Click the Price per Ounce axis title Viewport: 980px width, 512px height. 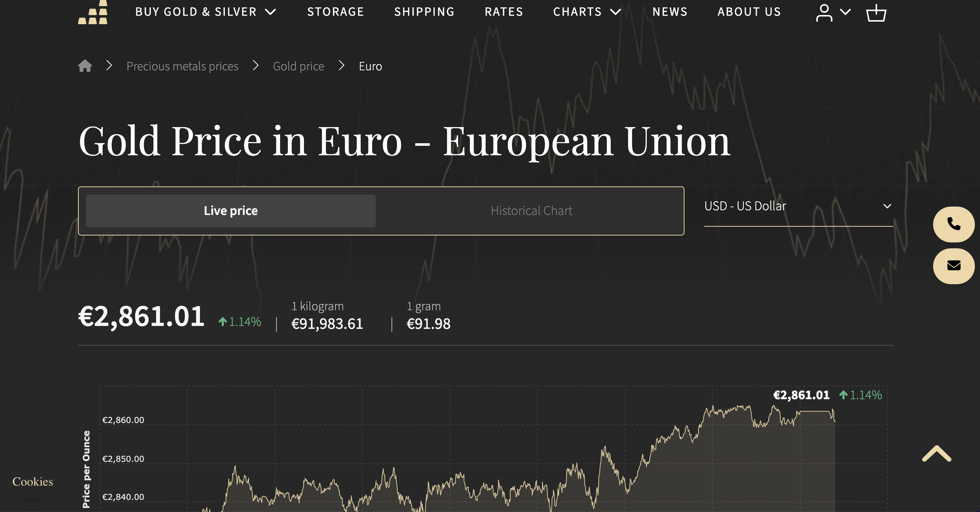click(x=86, y=470)
